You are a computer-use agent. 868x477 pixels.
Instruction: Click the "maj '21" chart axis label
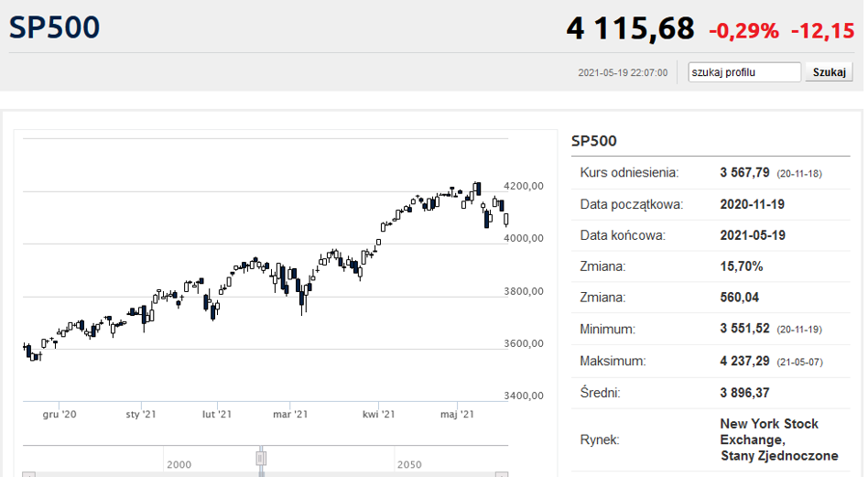[x=458, y=415]
